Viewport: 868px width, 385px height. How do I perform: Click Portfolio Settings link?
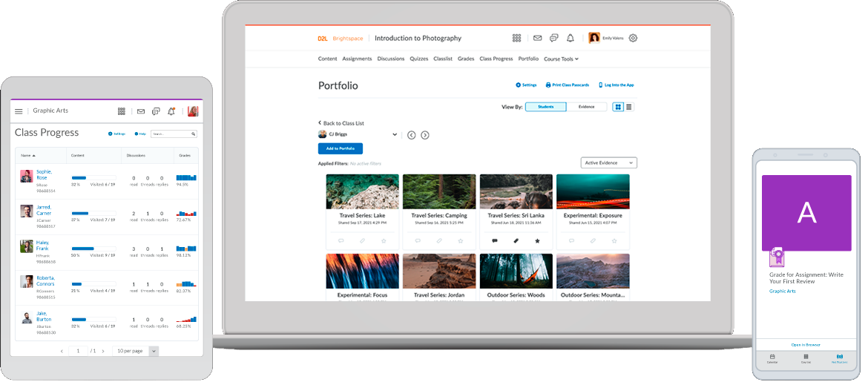pyautogui.click(x=526, y=85)
